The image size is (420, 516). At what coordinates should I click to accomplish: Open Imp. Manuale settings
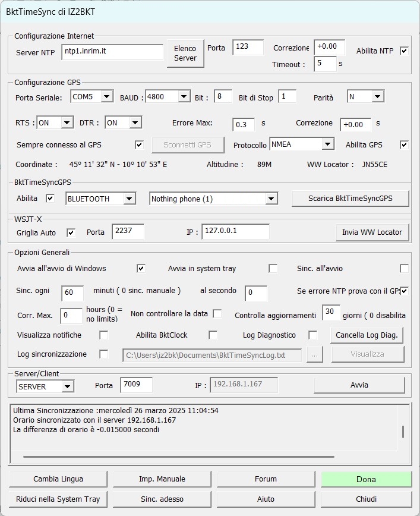tap(162, 479)
